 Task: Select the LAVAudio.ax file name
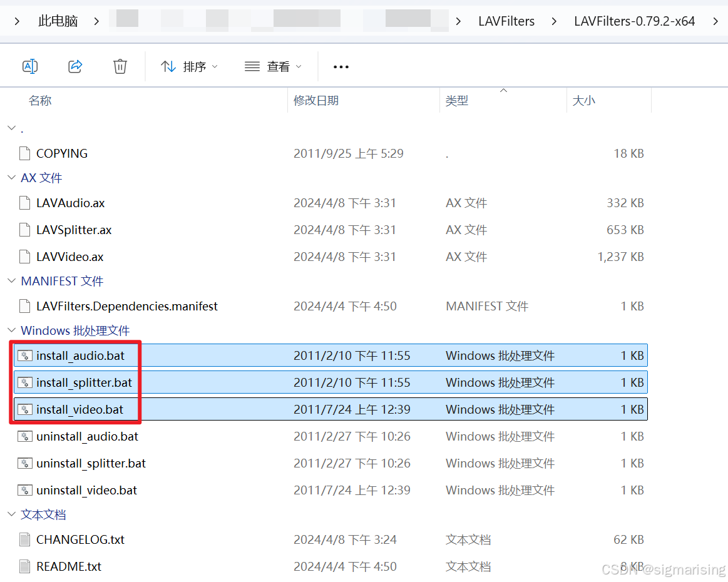(71, 203)
